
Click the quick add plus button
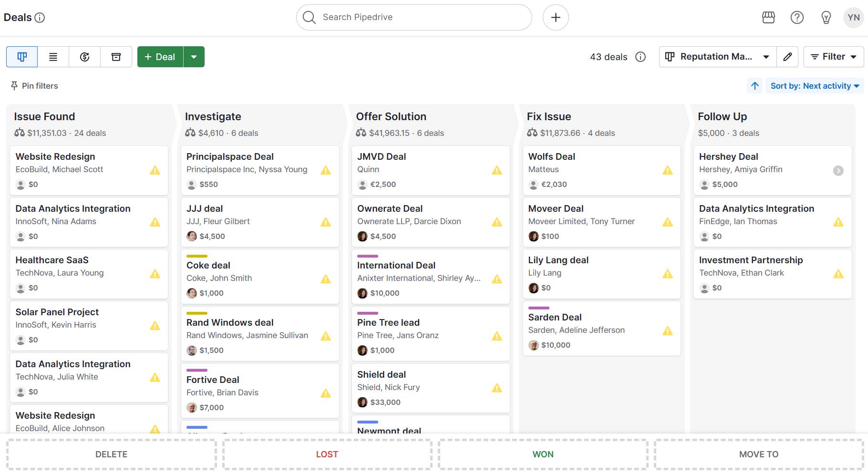(x=556, y=18)
